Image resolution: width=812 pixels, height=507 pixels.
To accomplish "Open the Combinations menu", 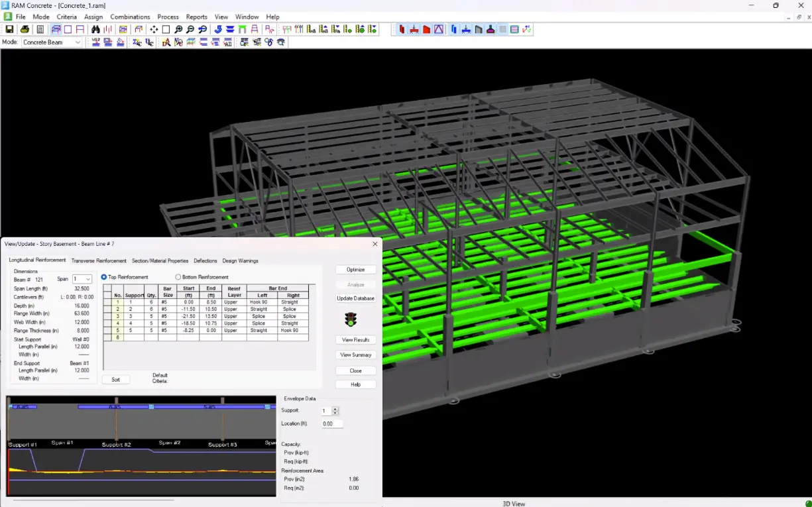I will (130, 17).
